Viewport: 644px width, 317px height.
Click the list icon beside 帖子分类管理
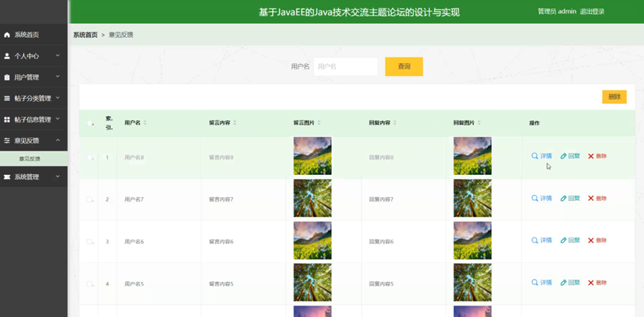[7, 98]
